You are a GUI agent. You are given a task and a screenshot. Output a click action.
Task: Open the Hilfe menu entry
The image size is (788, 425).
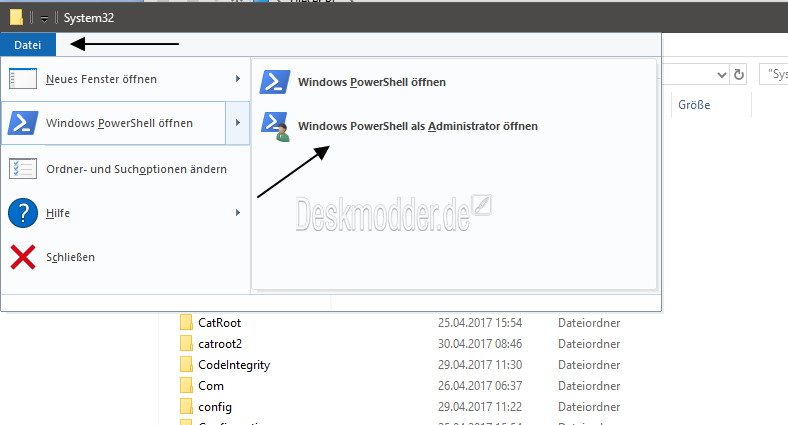pos(126,213)
